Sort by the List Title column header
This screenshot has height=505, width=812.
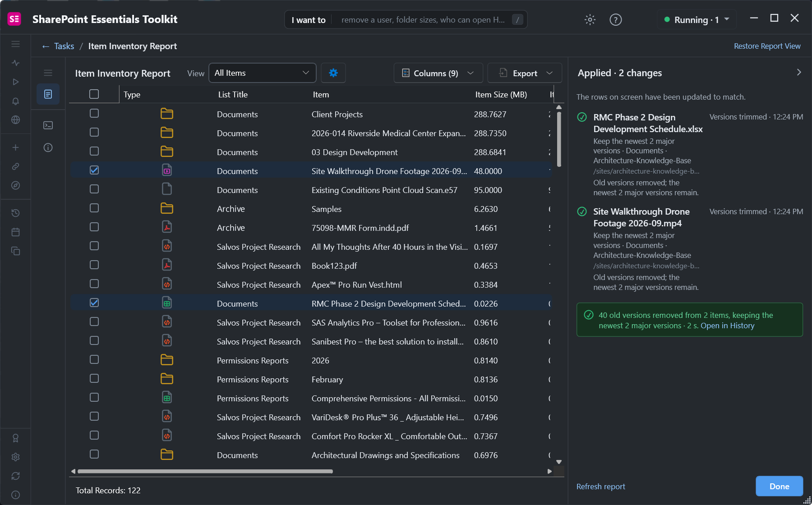tap(233, 95)
